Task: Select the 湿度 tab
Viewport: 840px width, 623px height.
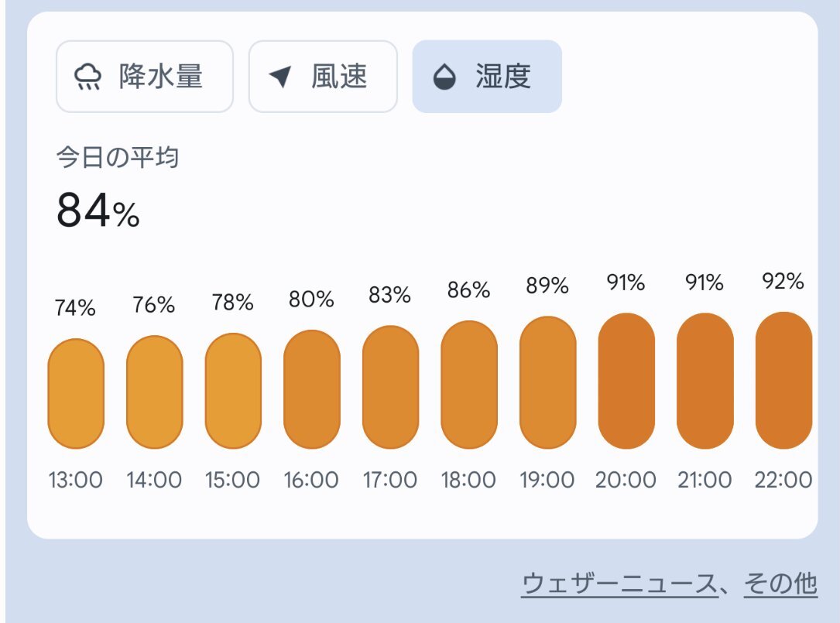Action: point(487,77)
